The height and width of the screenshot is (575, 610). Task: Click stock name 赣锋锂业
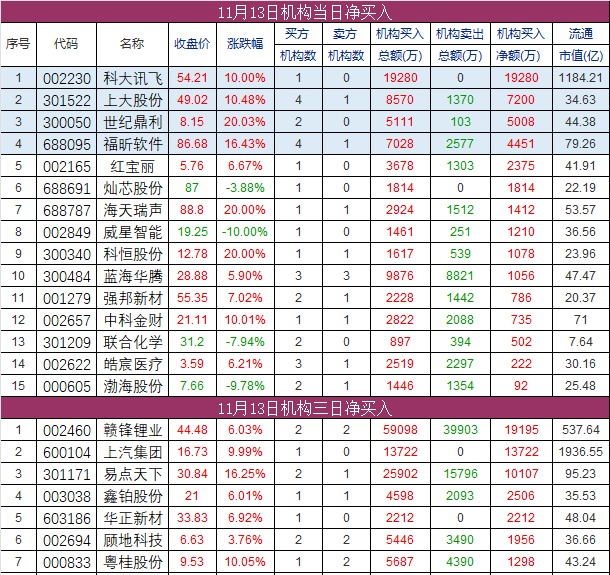pos(133,431)
